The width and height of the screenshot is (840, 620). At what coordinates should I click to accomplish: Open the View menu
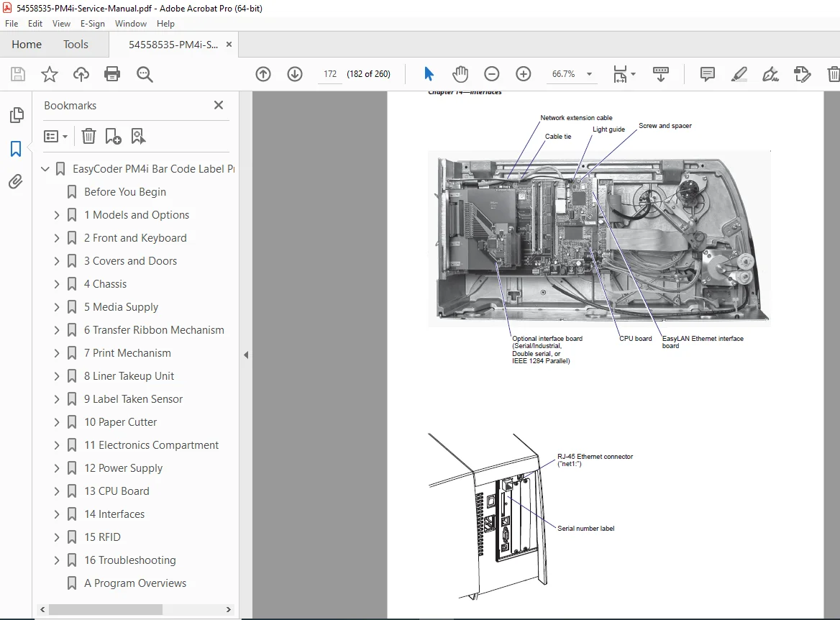[x=61, y=24]
